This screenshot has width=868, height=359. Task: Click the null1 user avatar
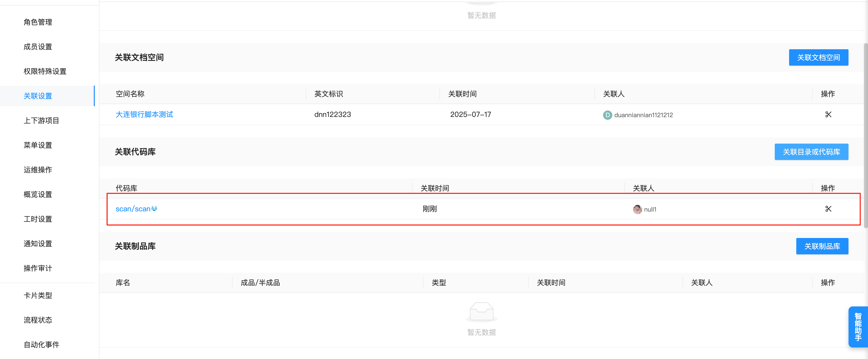637,209
